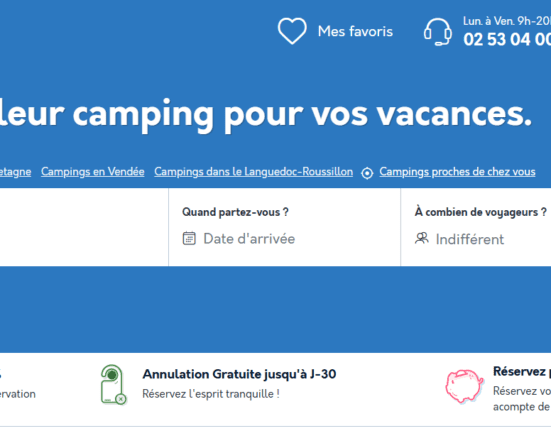Expand the Indifférent travelers selector

(470, 239)
